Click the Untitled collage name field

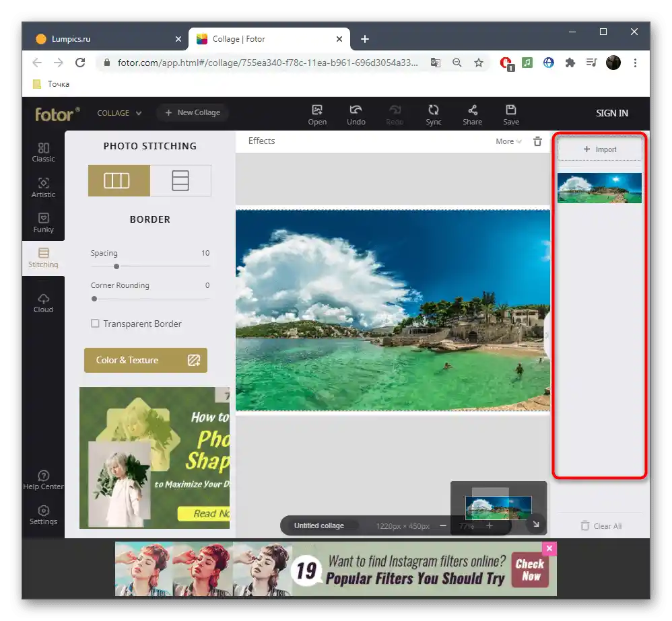coord(319,525)
